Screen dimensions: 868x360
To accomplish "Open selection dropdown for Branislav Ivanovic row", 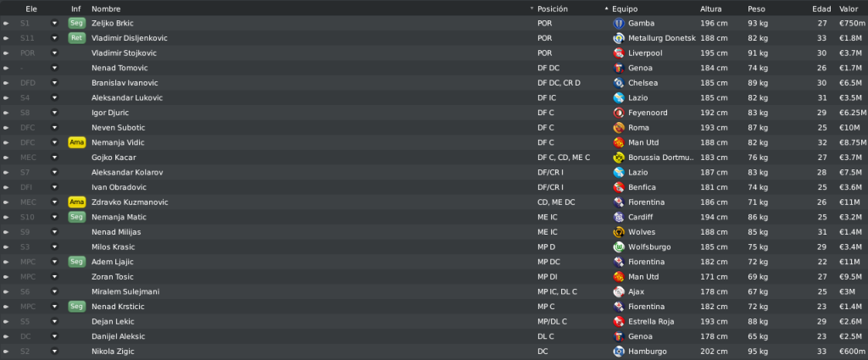I will [54, 83].
